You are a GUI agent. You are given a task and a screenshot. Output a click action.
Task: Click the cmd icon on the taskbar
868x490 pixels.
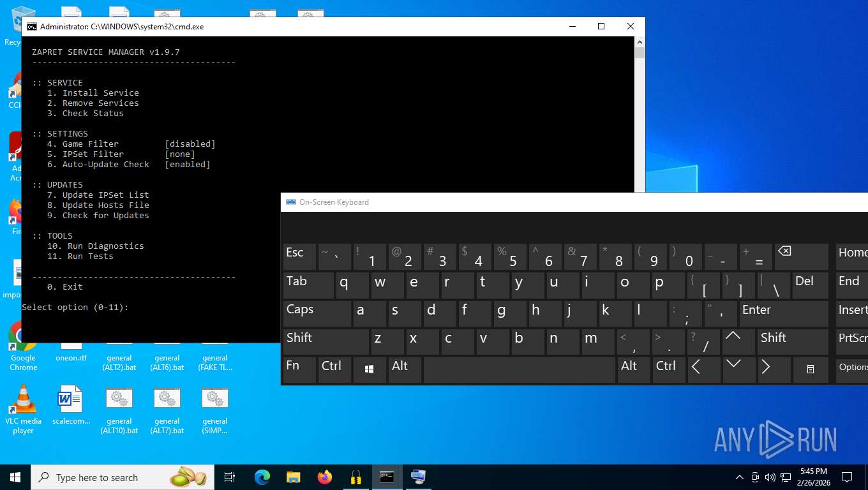[x=387, y=477]
